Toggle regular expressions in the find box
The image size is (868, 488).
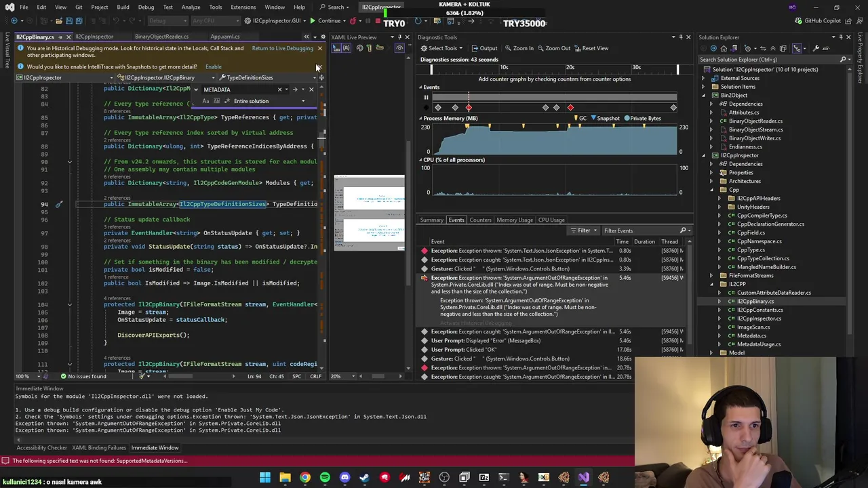tap(227, 101)
